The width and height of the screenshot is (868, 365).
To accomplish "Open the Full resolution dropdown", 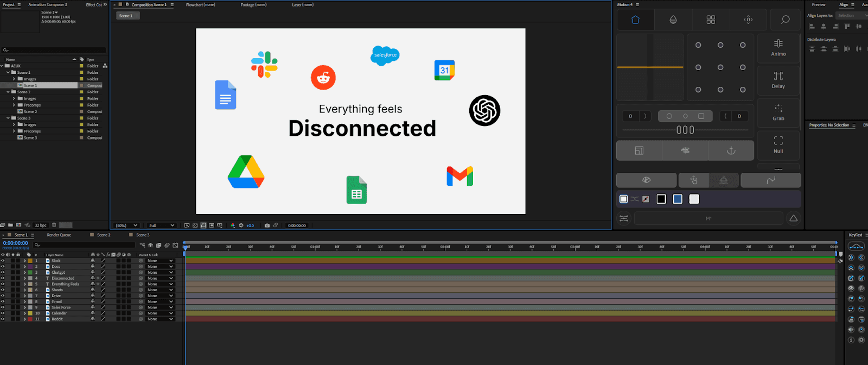I will 162,225.
